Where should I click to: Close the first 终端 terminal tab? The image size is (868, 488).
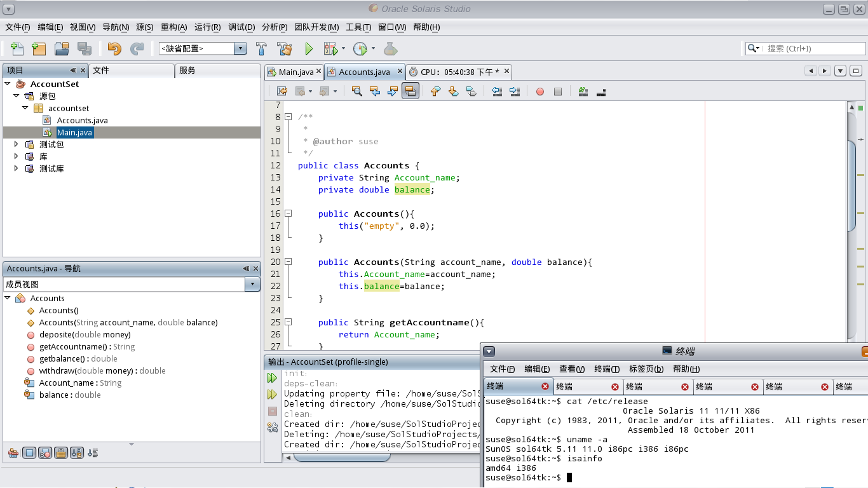(x=545, y=386)
